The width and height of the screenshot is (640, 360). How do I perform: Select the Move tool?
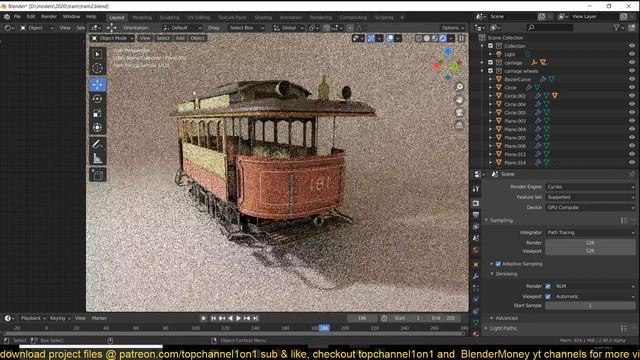[x=98, y=84]
